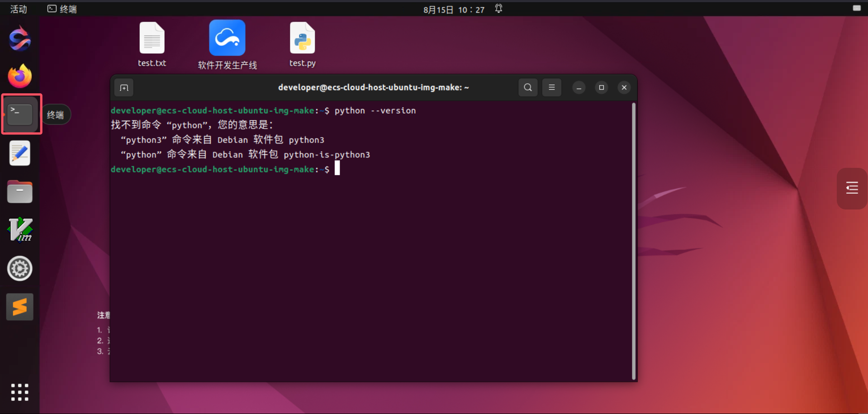This screenshot has width=868, height=414.
Task: Maximize the terminal window
Action: pos(602,87)
